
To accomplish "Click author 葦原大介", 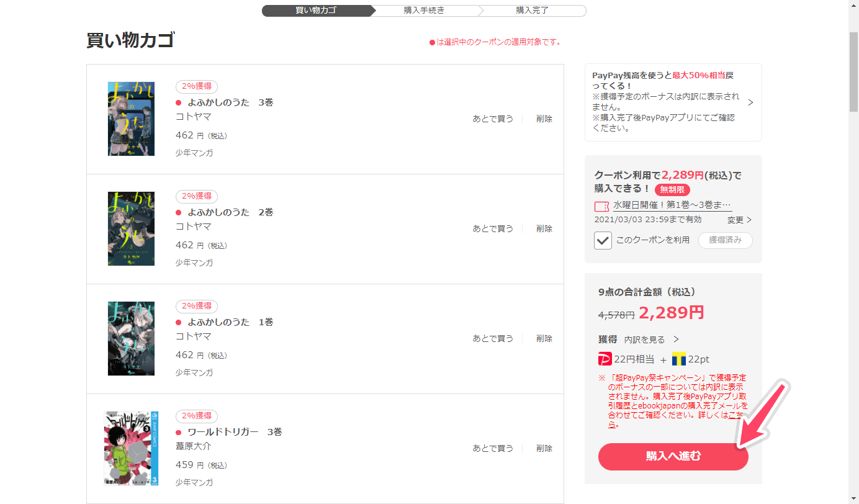I will tap(193, 446).
